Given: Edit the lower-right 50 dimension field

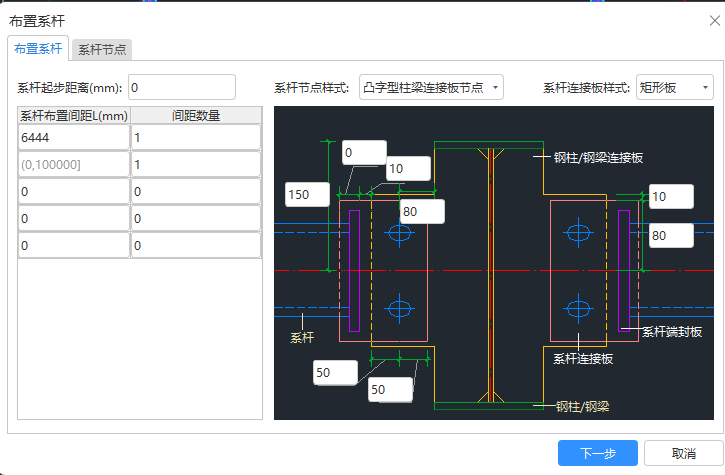Looking at the screenshot, I should [x=390, y=390].
